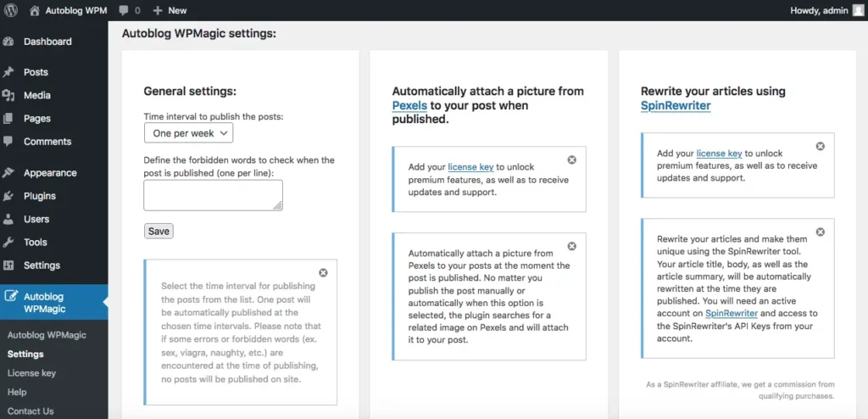Dismiss the Pexels license key notice
Viewport: 868px width, 419px height.
coord(572,159)
